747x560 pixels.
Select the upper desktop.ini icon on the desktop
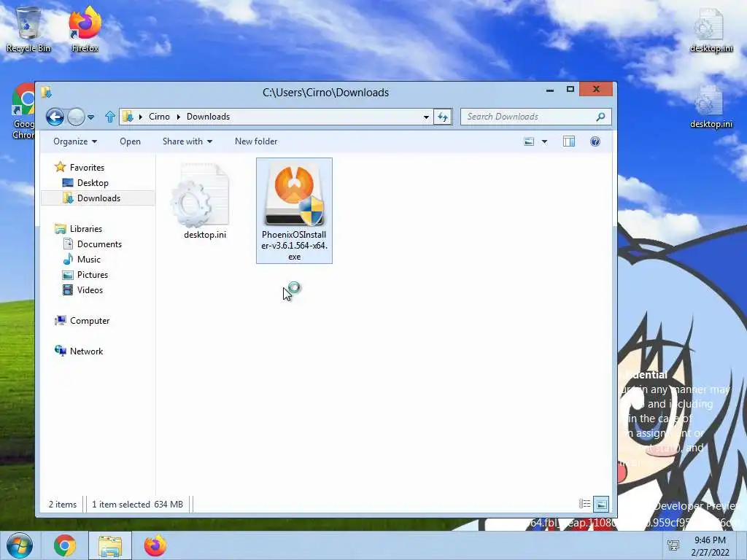(x=711, y=29)
